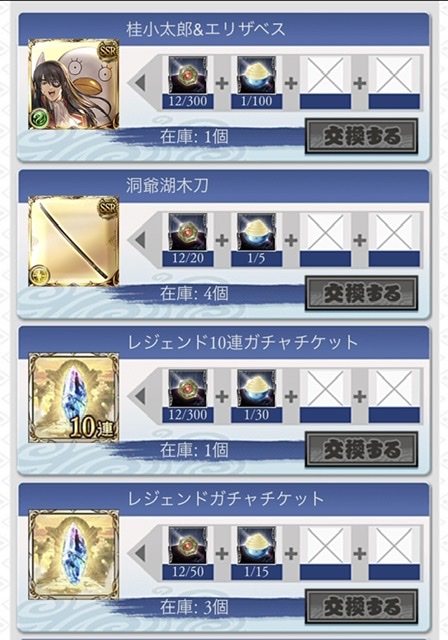Screen dimensions: 448x640
Task: Click 交換する for 桂小太郎&エリザベス
Action: [362, 136]
